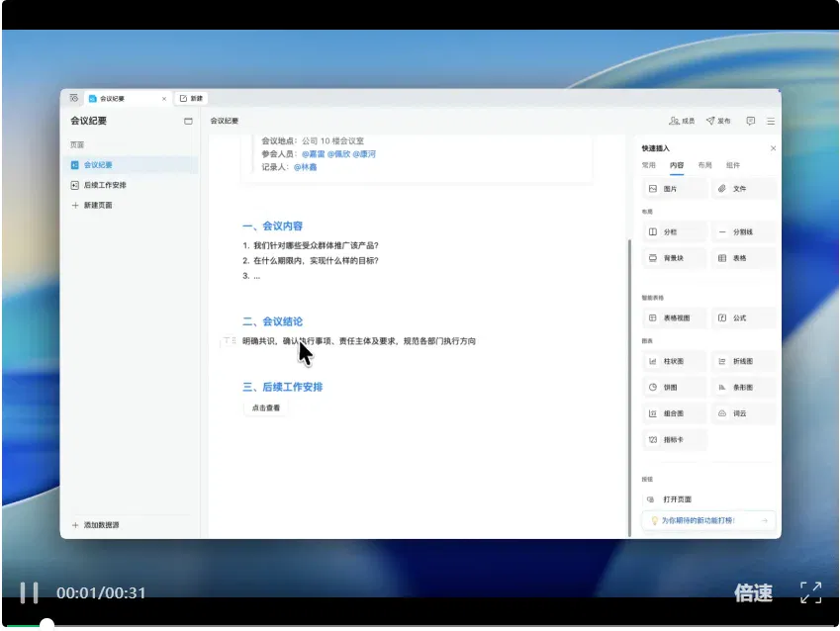Click the 二、会议结论 heading

(x=273, y=321)
